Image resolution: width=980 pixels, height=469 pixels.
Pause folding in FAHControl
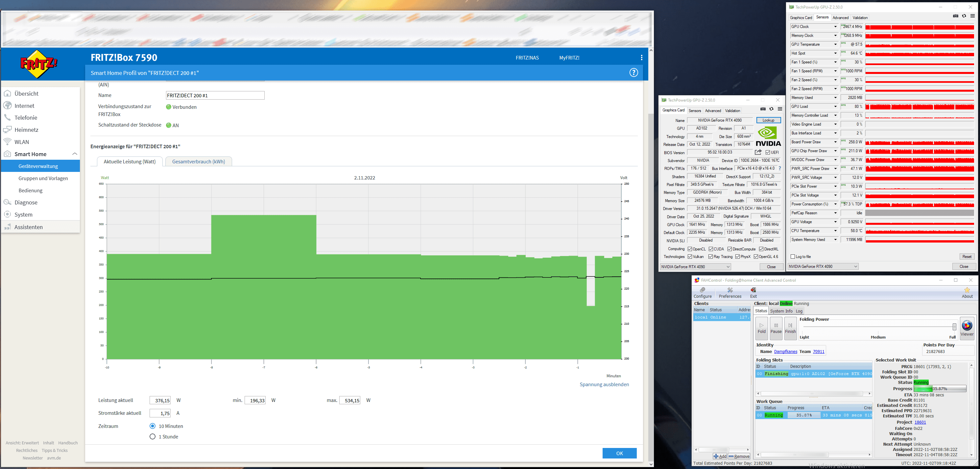coord(776,328)
